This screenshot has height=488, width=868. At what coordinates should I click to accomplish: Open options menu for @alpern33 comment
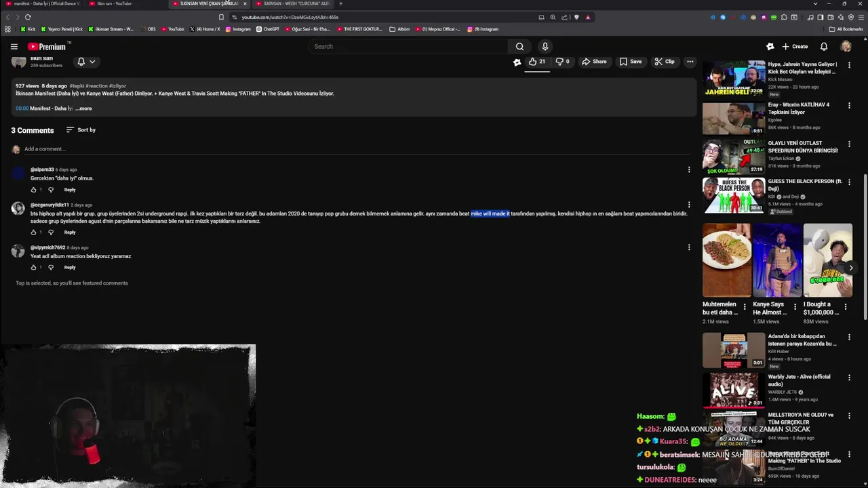[689, 170]
